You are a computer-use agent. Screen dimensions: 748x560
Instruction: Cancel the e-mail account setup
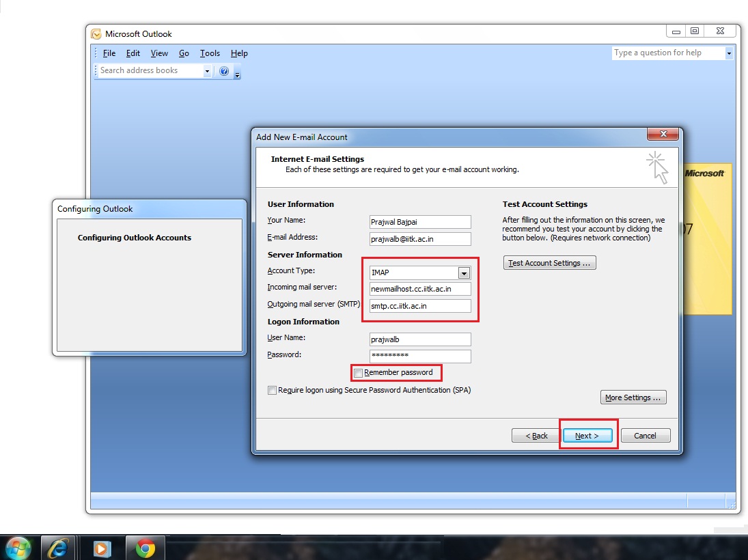(645, 436)
